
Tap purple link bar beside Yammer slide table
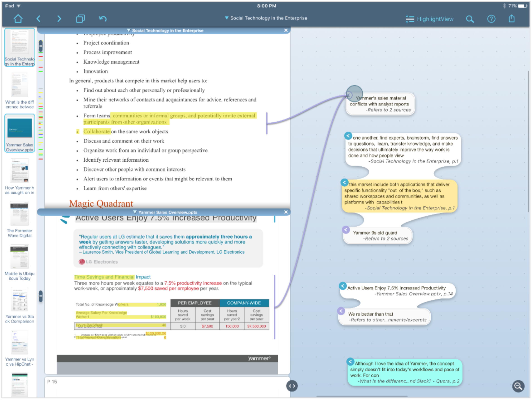coord(274,307)
